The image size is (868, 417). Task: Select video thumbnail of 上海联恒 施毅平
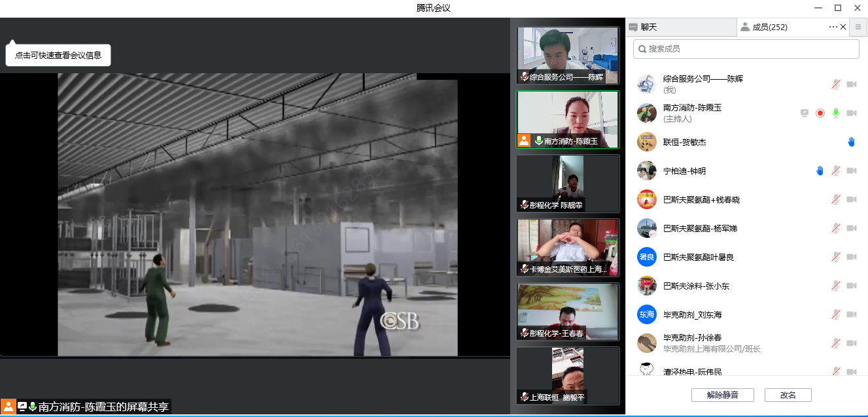click(568, 376)
